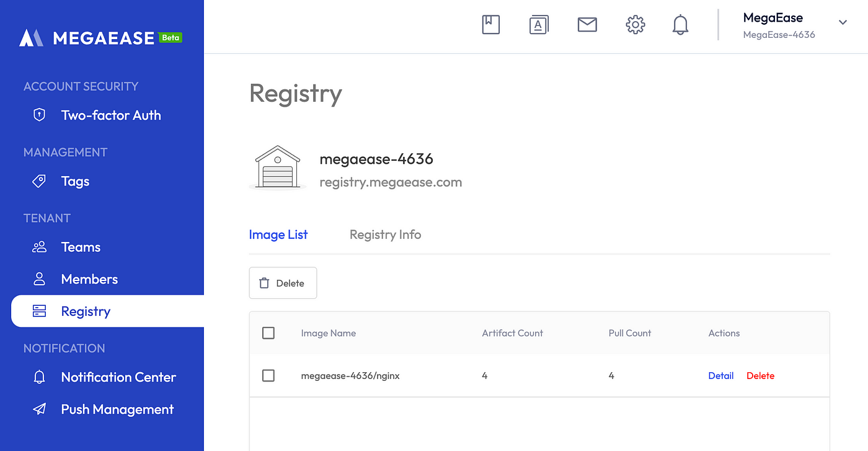Screen dimensions: 868x451
Task: Expand the MegaEase account dropdown arrow
Action: (843, 22)
